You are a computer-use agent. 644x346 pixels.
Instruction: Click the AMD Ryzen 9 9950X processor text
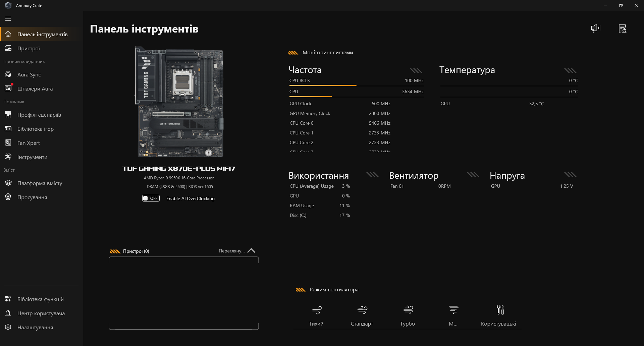(x=179, y=178)
